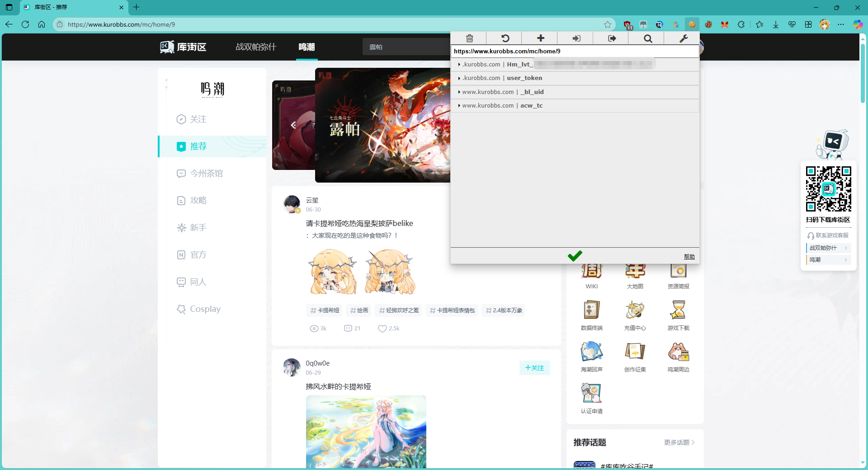This screenshot has width=868, height=470.
Task: Open cookie editor settings wrench icon
Action: point(683,38)
